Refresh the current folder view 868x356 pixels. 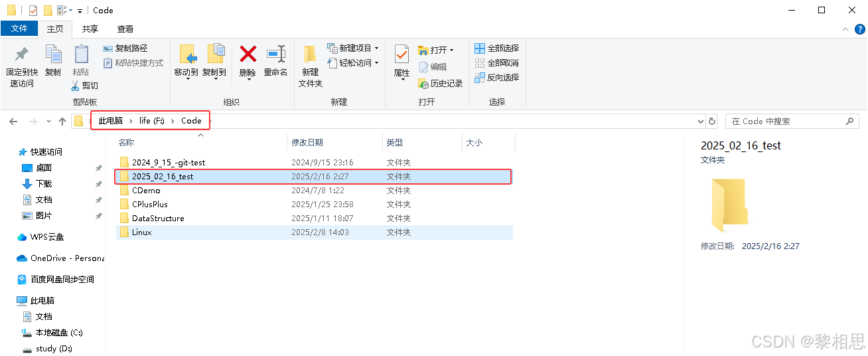[x=712, y=122]
